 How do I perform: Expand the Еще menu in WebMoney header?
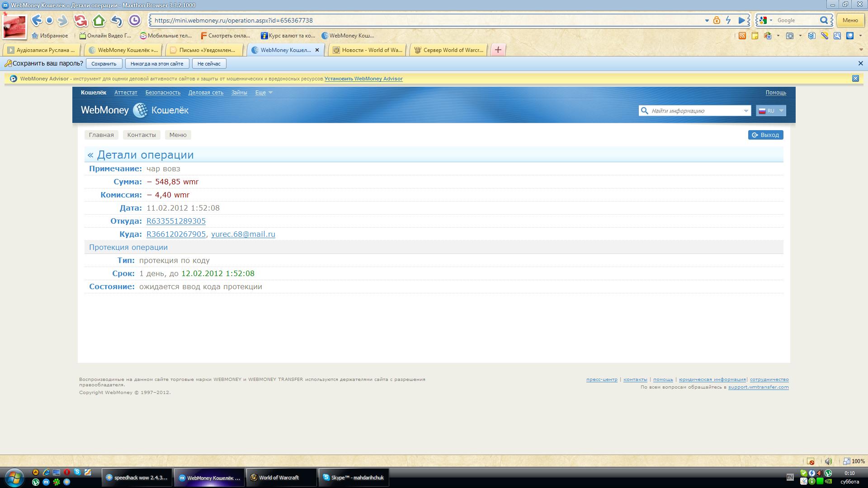tap(264, 93)
